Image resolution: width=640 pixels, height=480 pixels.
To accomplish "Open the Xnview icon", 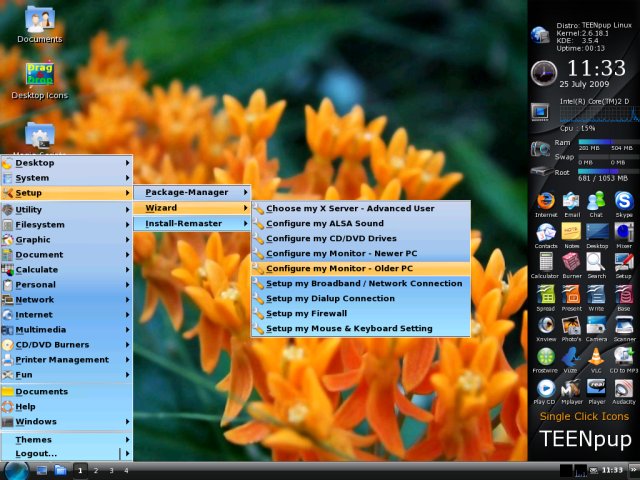I will pyautogui.click(x=546, y=325).
